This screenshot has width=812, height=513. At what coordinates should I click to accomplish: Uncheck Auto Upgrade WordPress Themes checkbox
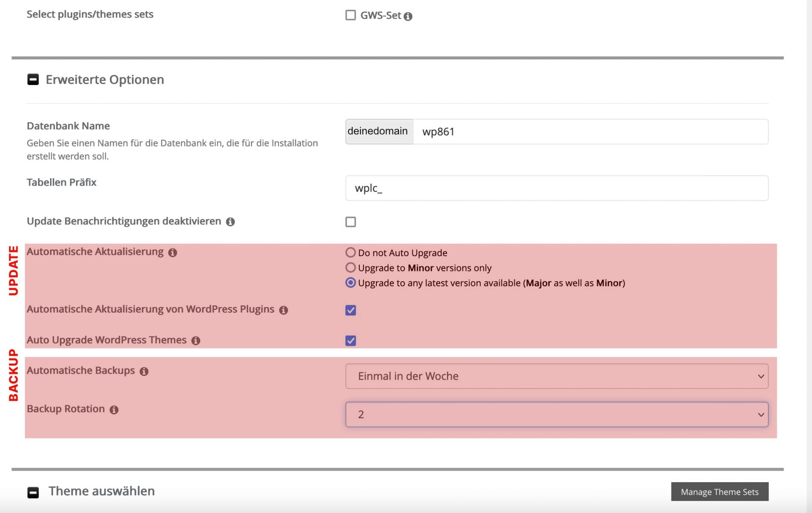point(350,340)
